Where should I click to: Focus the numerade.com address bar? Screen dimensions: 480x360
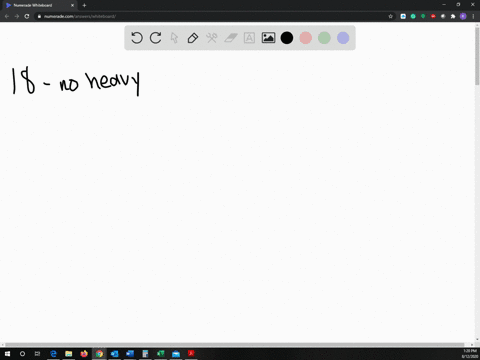[x=213, y=16]
